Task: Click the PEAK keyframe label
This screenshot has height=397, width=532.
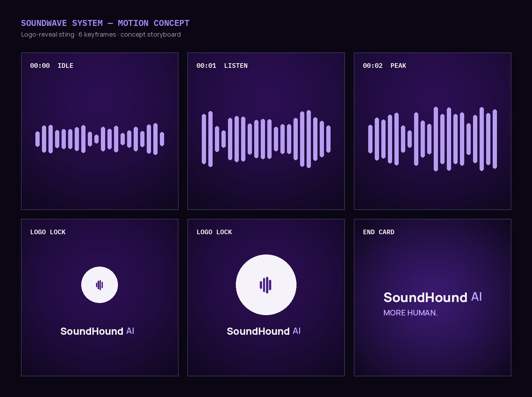Action: coord(398,66)
